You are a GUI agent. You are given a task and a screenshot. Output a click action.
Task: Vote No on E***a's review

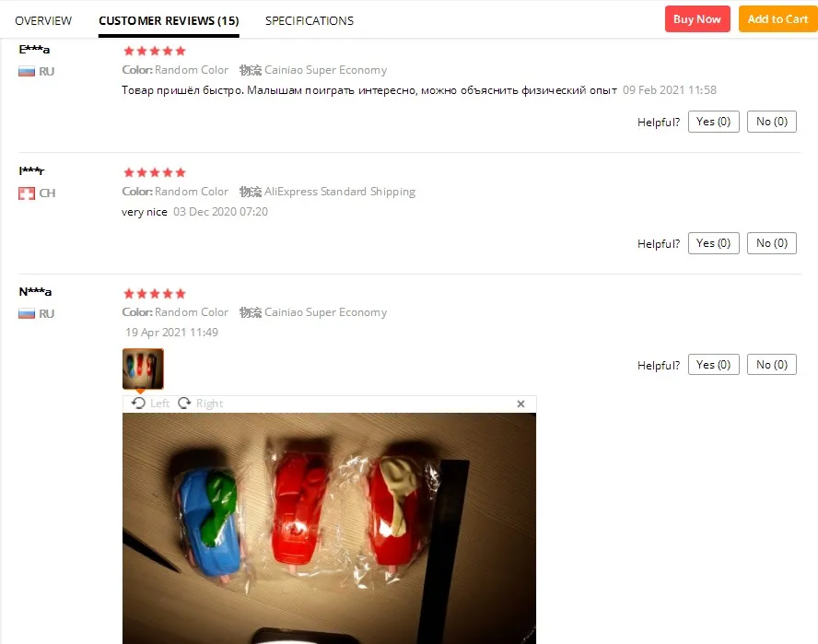coord(772,122)
